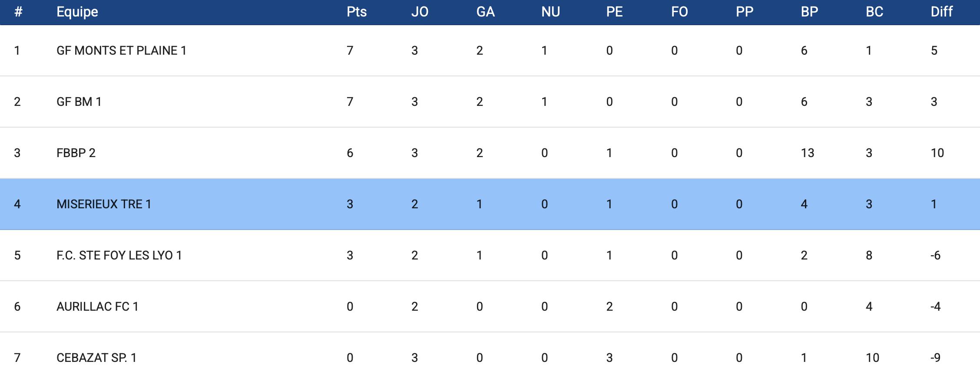The height and width of the screenshot is (381, 980).
Task: Open CEBAZAT SP. 1 team entry
Action: (96, 358)
